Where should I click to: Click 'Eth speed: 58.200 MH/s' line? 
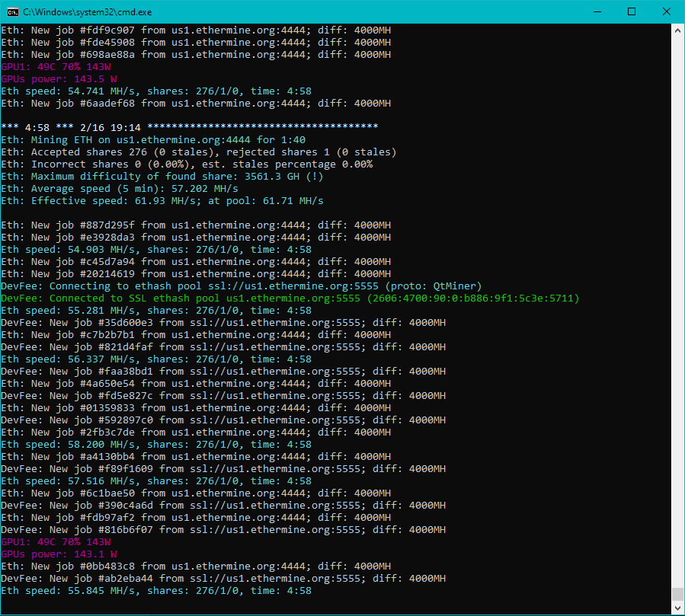(156, 445)
